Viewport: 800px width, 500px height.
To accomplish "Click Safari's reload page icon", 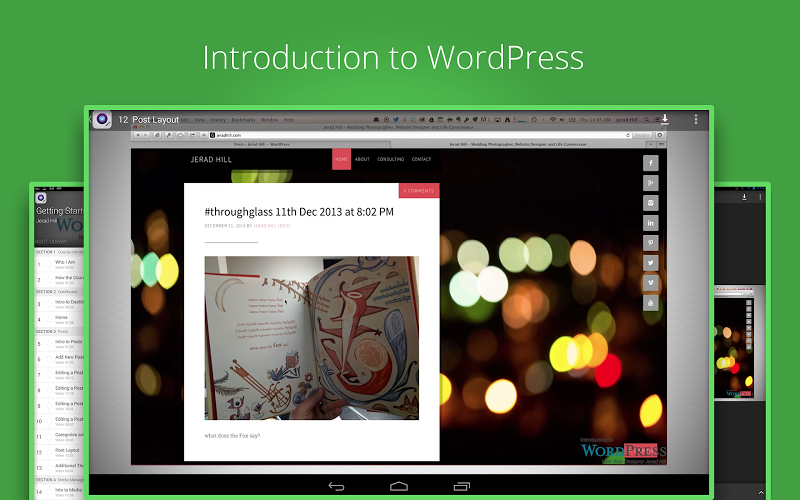I will [628, 135].
